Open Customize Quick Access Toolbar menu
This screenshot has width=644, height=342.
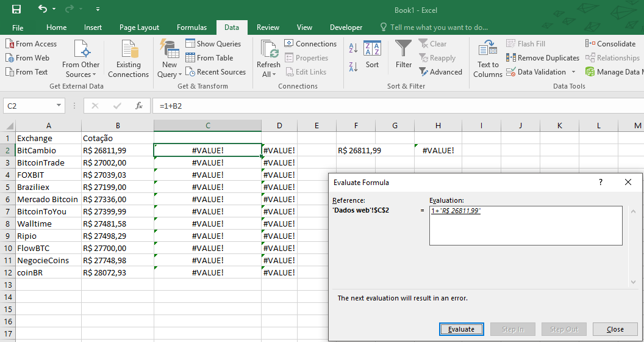click(98, 9)
